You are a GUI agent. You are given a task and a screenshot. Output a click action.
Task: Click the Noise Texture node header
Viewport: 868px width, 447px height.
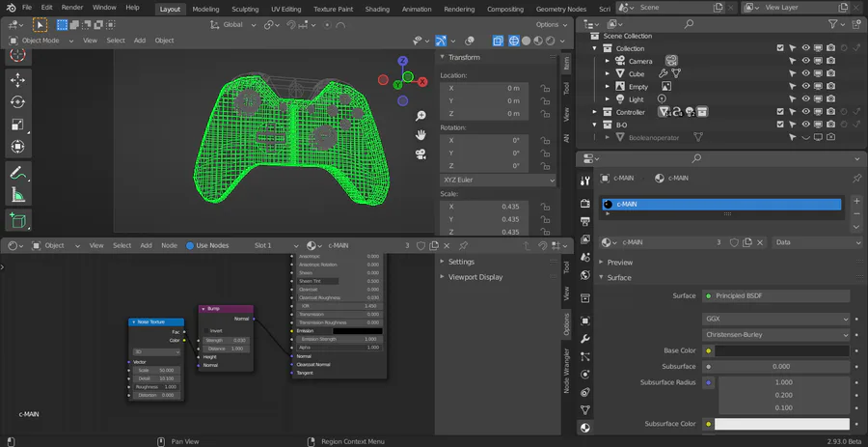point(156,321)
